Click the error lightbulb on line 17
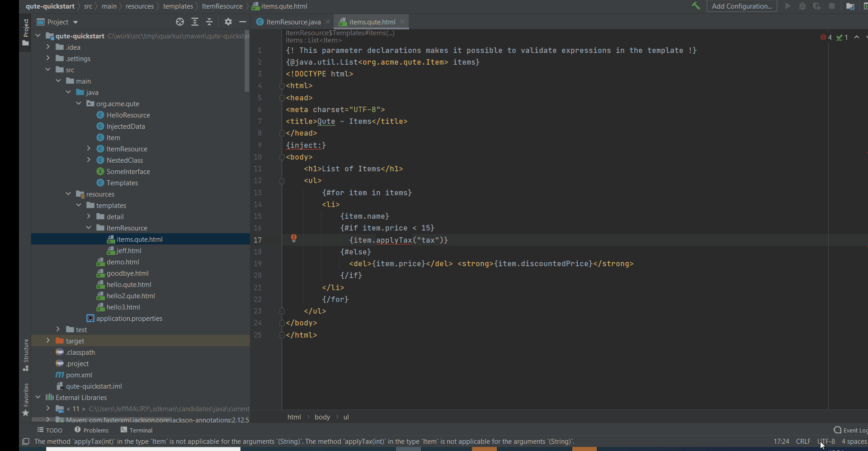 click(294, 238)
